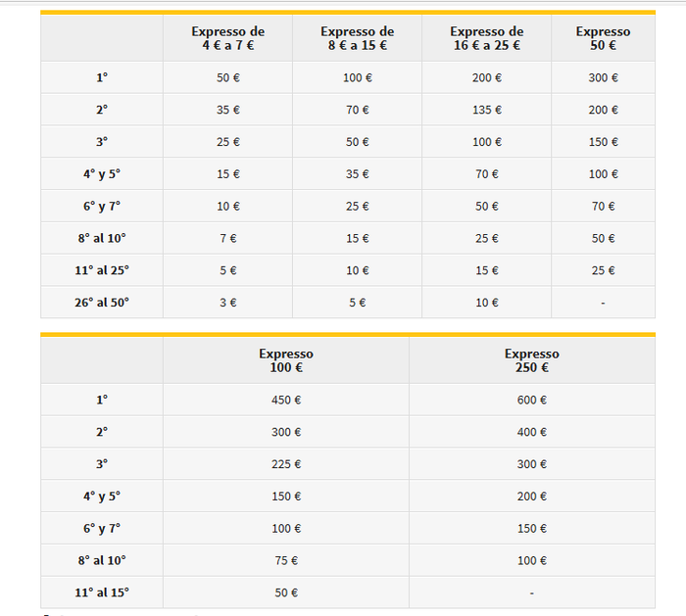The height and width of the screenshot is (616, 686).
Task: Select the 225 € prize cell
Action: click(286, 464)
